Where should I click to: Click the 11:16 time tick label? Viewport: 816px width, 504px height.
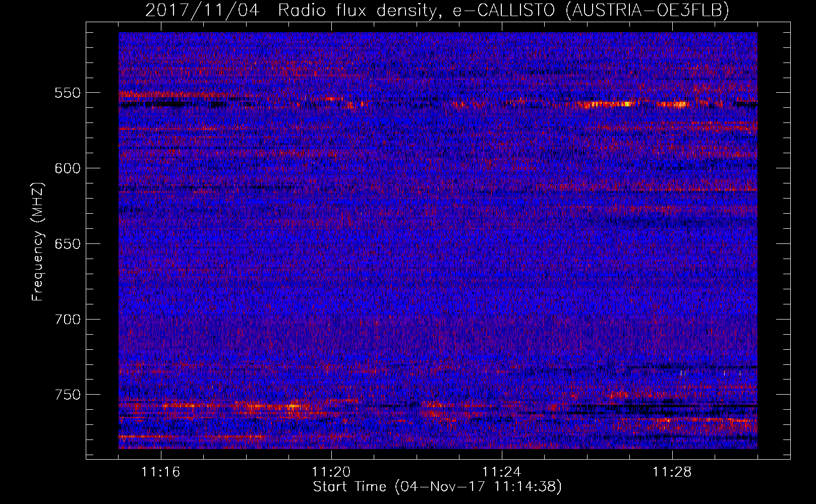coord(161,472)
